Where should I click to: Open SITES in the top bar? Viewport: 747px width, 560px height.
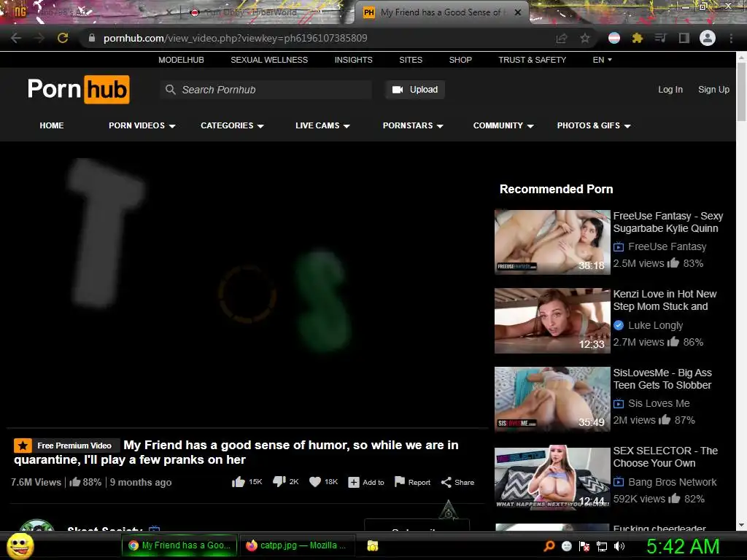coord(411,60)
